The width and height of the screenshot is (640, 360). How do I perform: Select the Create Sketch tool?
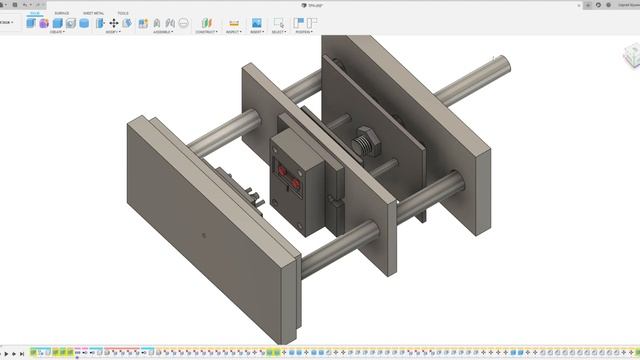pos(31,23)
